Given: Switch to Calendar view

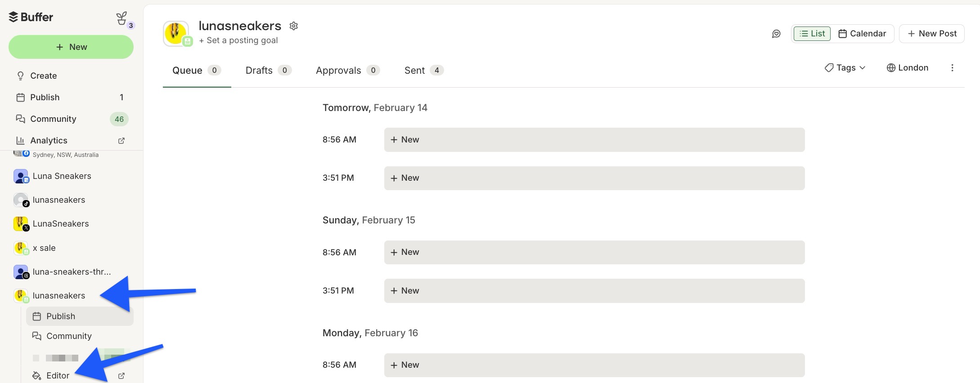Looking at the screenshot, I should click(862, 34).
